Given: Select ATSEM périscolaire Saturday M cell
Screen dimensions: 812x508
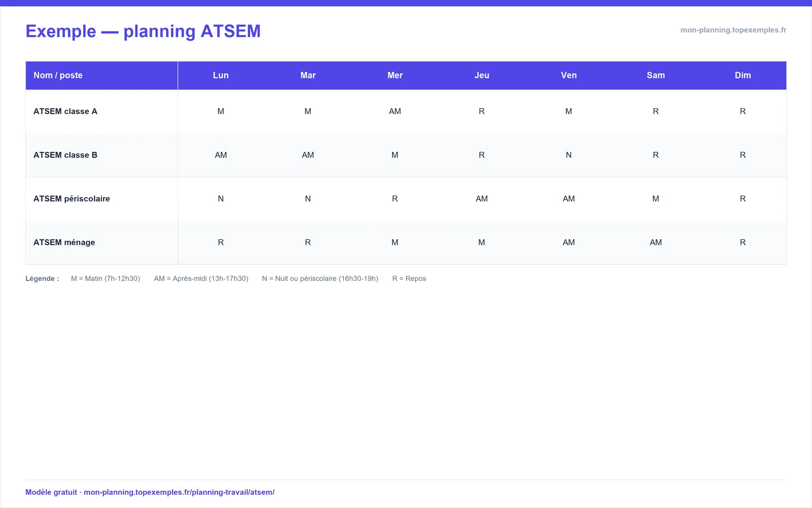Looking at the screenshot, I should [656, 199].
